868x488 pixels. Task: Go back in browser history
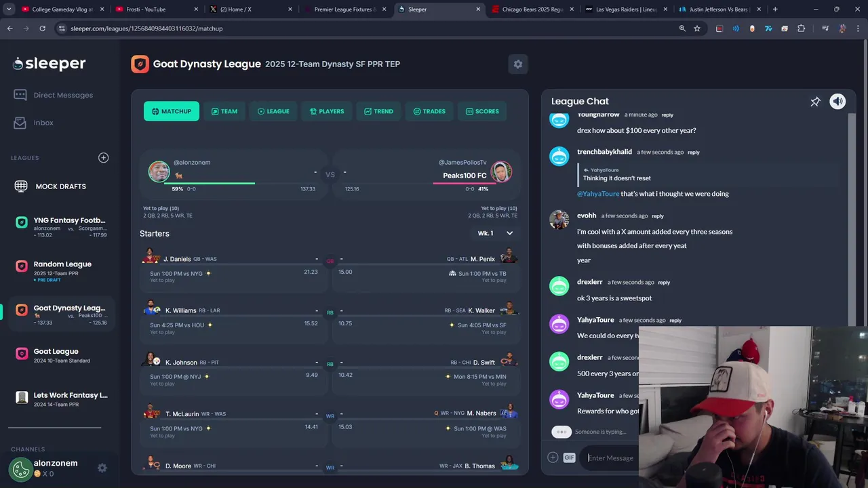pyautogui.click(x=9, y=28)
